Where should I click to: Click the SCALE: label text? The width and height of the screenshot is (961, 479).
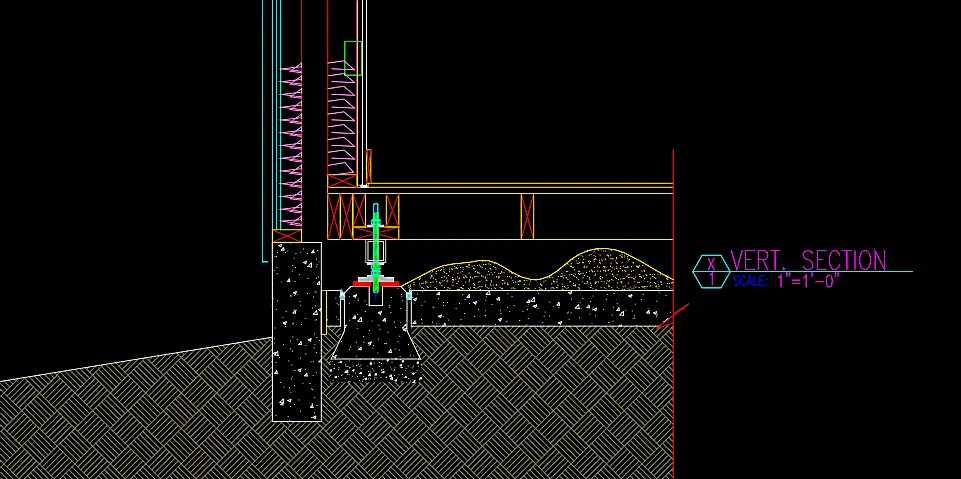[750, 282]
